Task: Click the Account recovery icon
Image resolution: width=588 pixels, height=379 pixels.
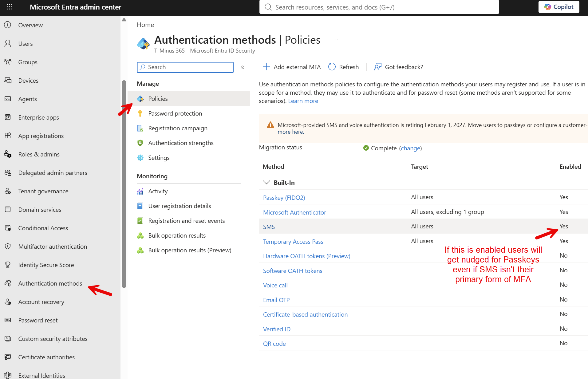Action: [x=8, y=302]
